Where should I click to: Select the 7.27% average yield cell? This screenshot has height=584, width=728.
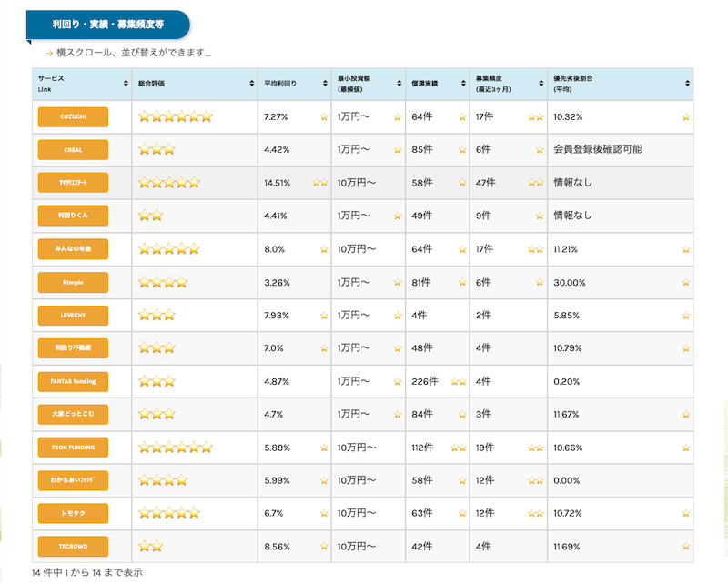tap(294, 117)
